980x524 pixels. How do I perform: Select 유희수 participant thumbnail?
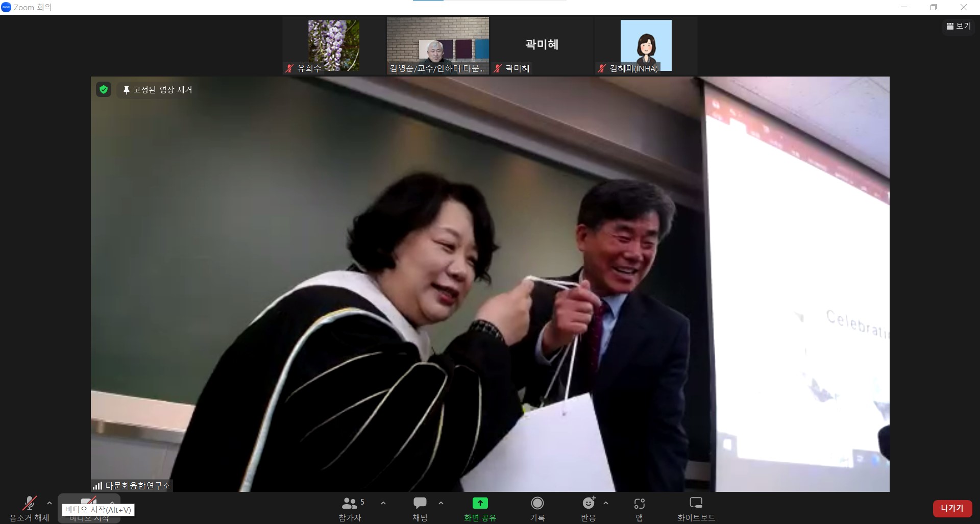coord(334,45)
